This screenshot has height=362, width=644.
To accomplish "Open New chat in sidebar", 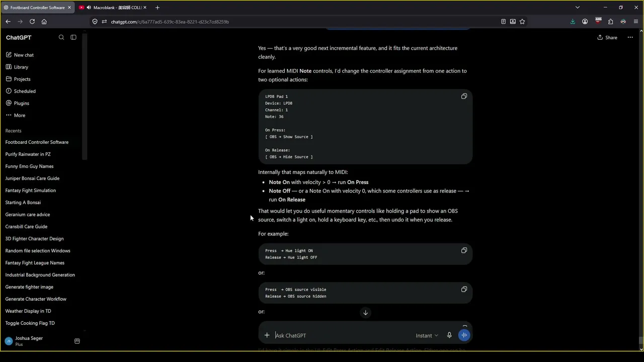I will [x=24, y=55].
